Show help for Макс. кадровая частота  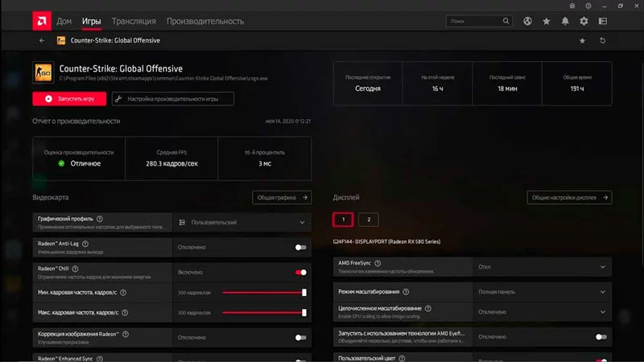(x=125, y=312)
